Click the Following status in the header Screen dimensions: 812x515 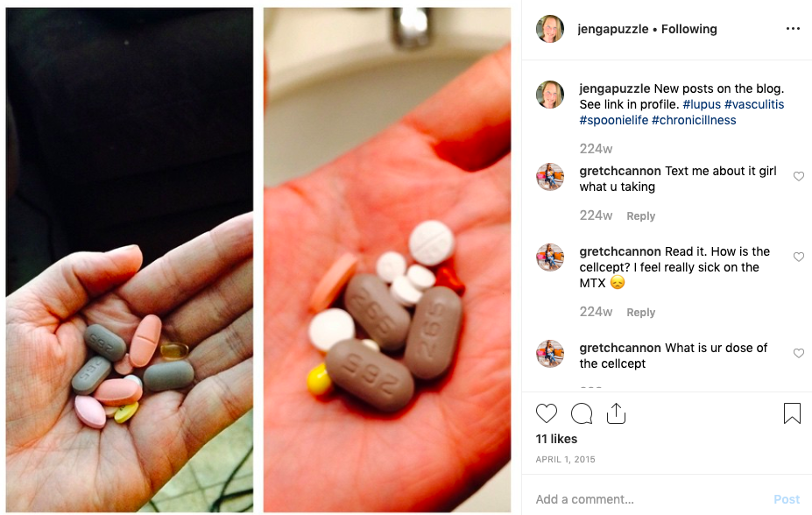coord(689,29)
